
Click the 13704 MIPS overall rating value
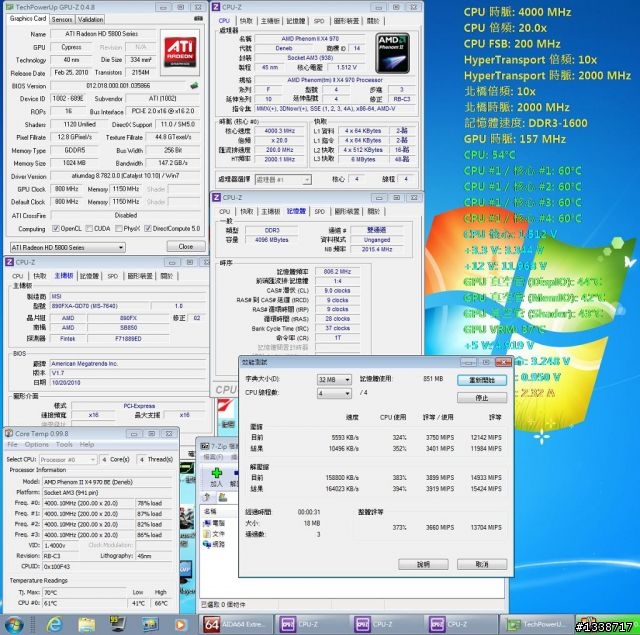coord(486,527)
